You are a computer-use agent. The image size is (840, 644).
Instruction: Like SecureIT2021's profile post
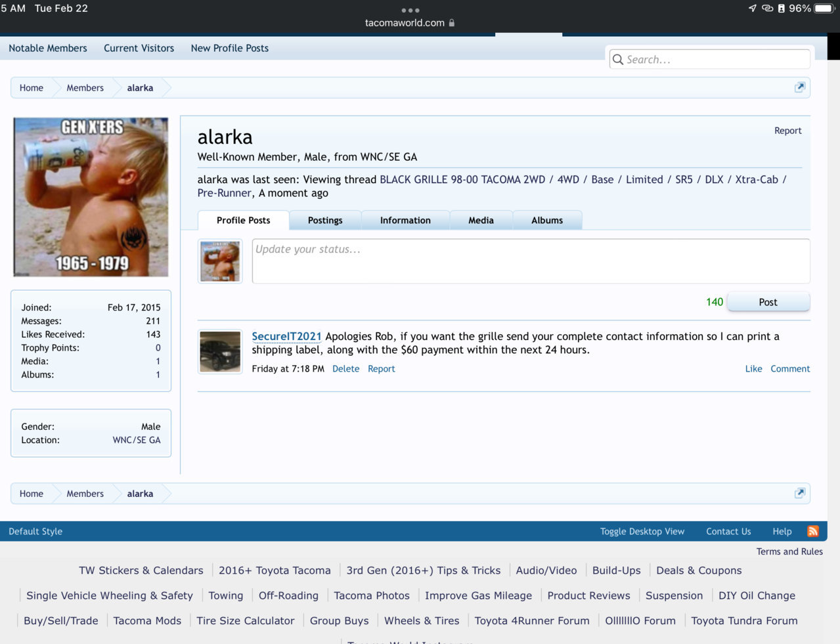tap(753, 369)
